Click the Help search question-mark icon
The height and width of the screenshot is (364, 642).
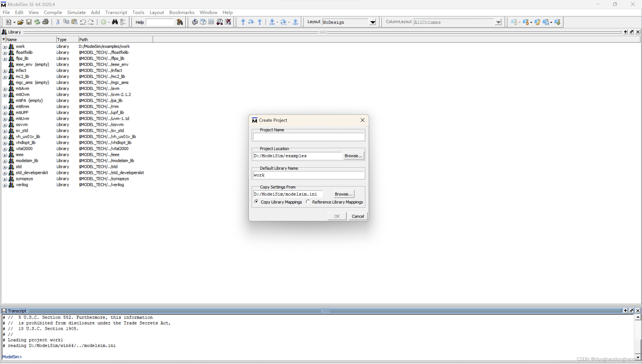(x=180, y=22)
